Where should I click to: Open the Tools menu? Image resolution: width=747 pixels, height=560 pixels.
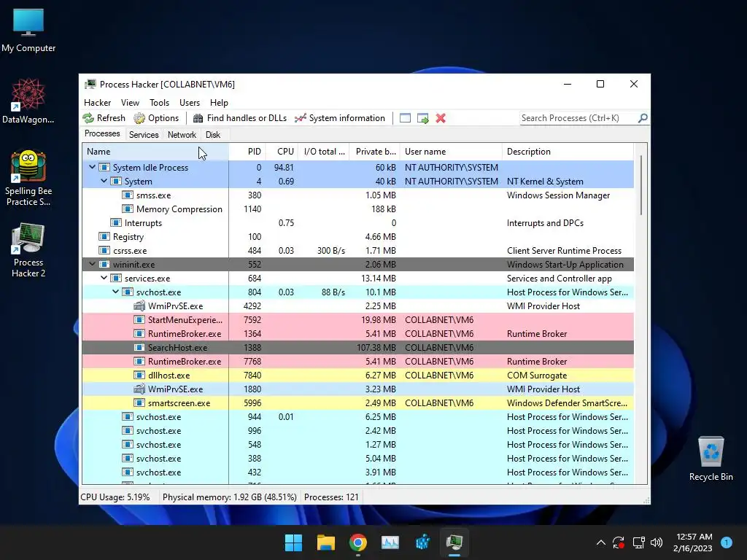click(159, 102)
